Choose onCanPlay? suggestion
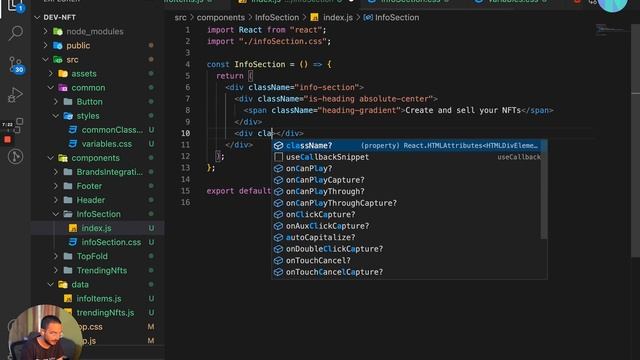The image size is (640, 360). click(407, 169)
